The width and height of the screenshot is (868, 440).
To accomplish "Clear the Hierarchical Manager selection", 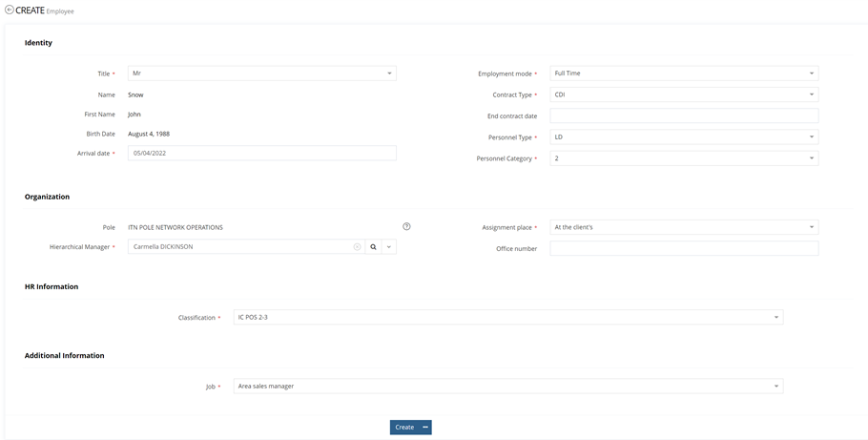I will [x=358, y=246].
